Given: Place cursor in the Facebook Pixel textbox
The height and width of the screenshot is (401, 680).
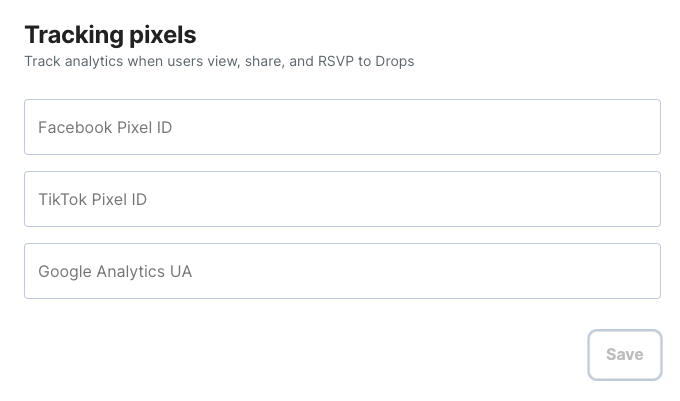Looking at the screenshot, I should point(342,127).
